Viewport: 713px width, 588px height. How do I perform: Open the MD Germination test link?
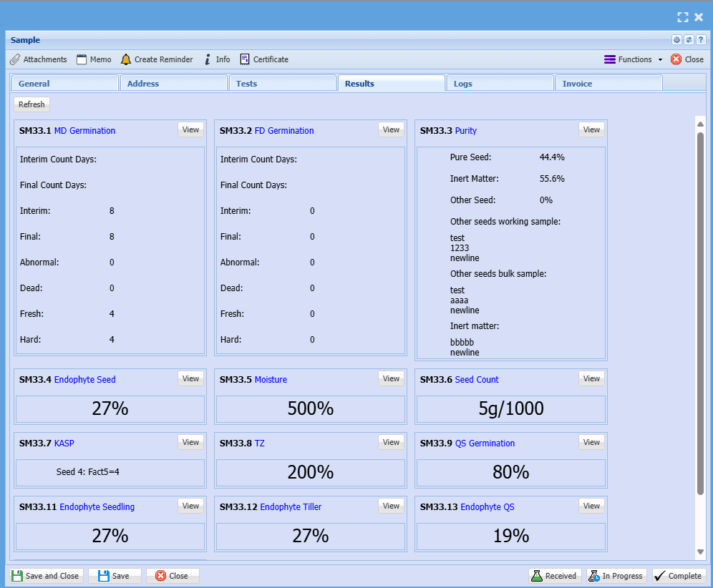pos(84,131)
